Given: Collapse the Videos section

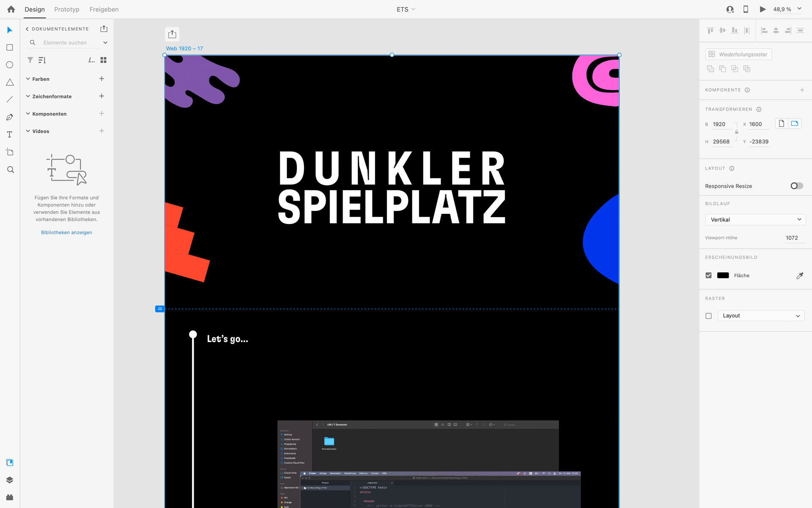Looking at the screenshot, I should [x=28, y=131].
